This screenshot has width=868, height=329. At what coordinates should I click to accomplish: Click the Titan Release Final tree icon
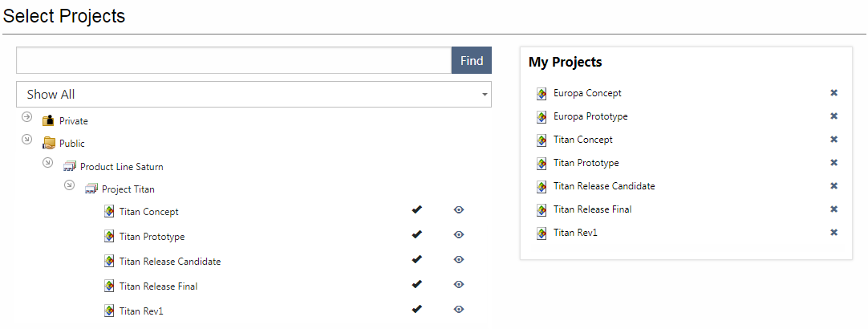point(109,286)
